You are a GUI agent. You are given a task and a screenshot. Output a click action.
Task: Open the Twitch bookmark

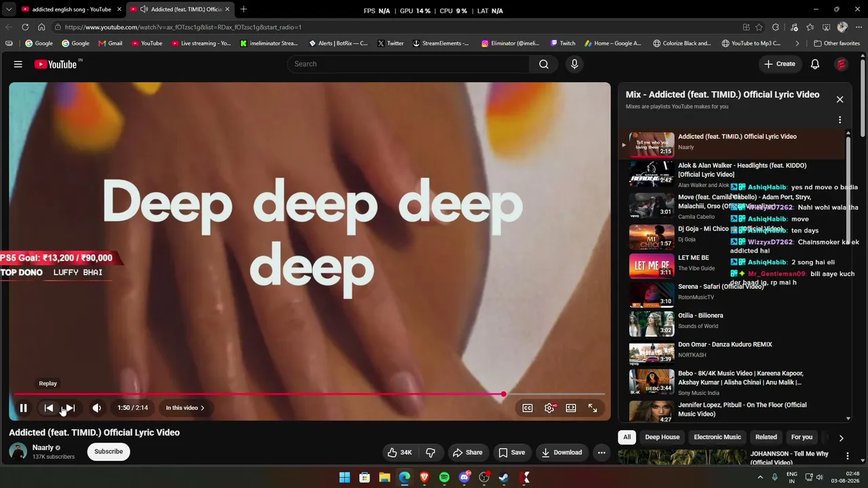[x=563, y=43]
